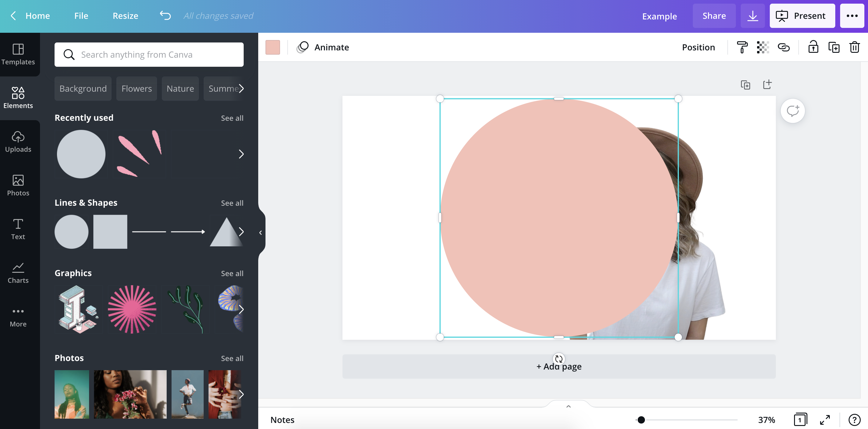
Task: Toggle the pink circle color swatch
Action: coord(273,47)
